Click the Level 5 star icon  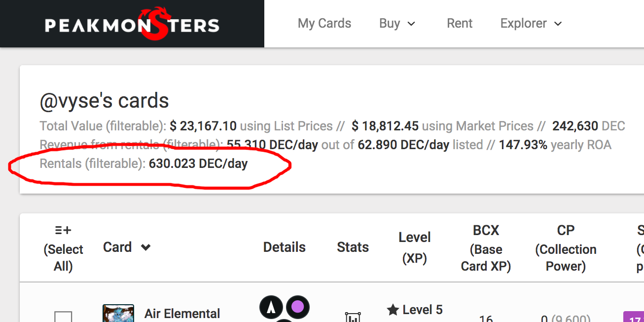click(393, 310)
